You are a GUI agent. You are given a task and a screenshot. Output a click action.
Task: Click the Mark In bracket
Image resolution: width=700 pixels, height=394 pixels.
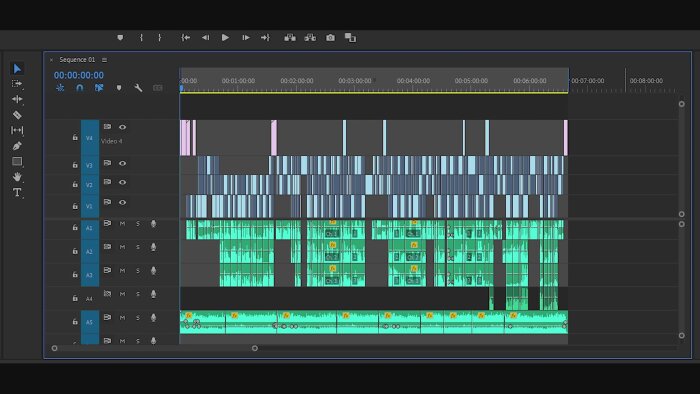point(142,38)
